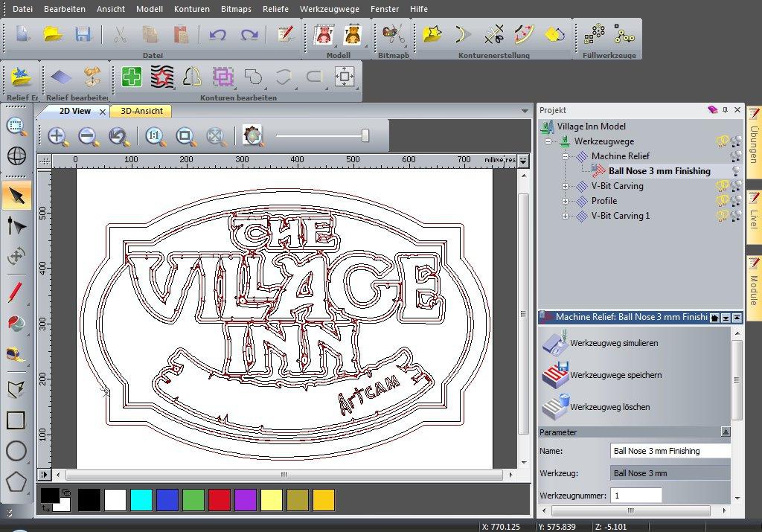Expand the Profile tree node
This screenshot has height=532, width=762.
565,201
